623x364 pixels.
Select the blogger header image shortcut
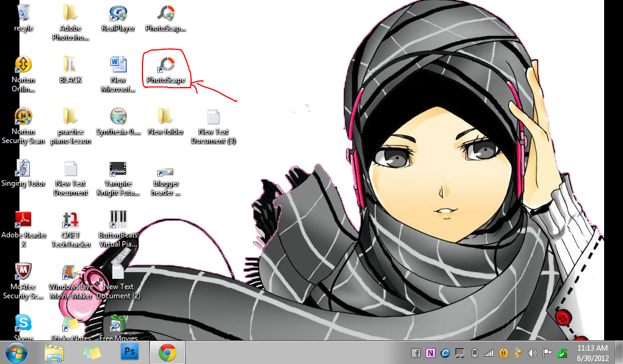pos(166,182)
